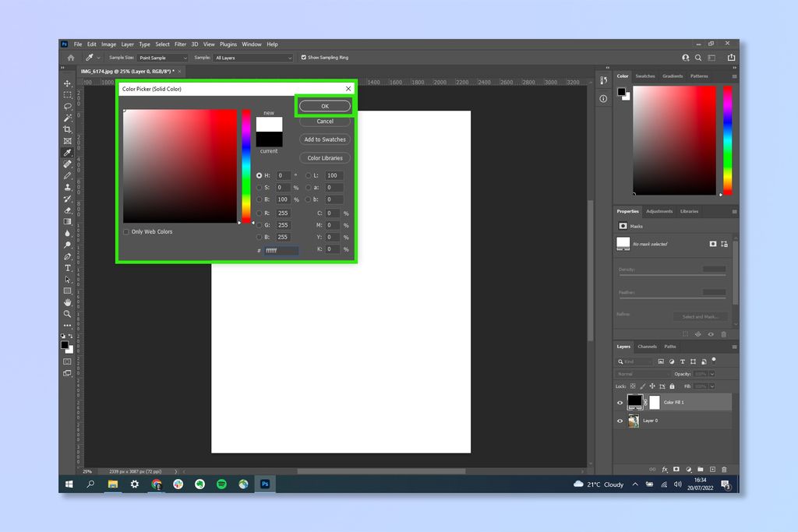Open the Add new layer icon

pyautogui.click(x=712, y=468)
